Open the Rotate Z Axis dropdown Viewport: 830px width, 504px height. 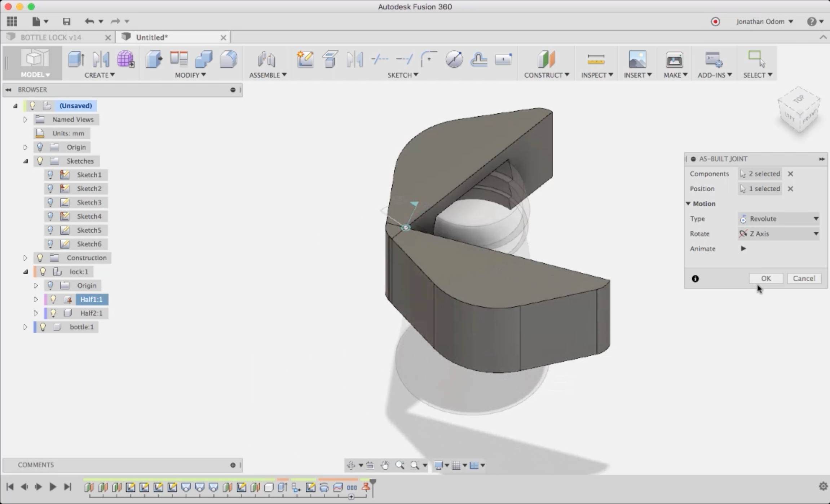click(779, 234)
